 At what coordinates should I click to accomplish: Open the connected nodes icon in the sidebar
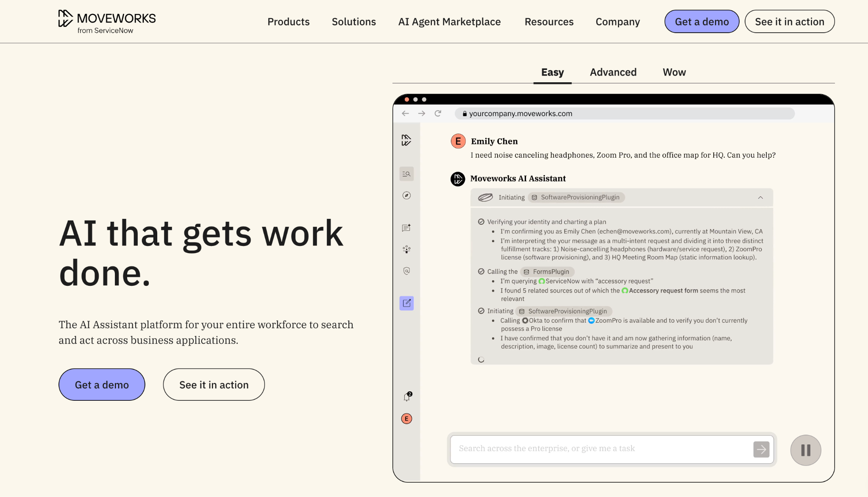pyautogui.click(x=406, y=249)
